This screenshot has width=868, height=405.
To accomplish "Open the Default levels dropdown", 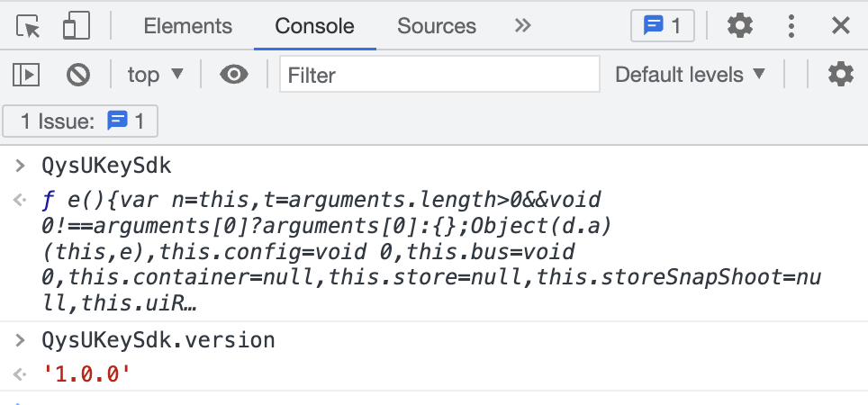I will tap(690, 74).
